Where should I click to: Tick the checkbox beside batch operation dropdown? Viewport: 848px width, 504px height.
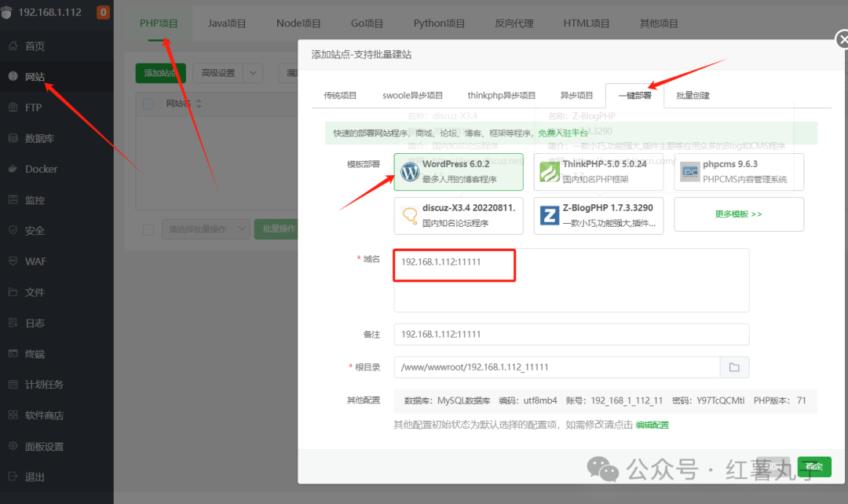click(148, 229)
